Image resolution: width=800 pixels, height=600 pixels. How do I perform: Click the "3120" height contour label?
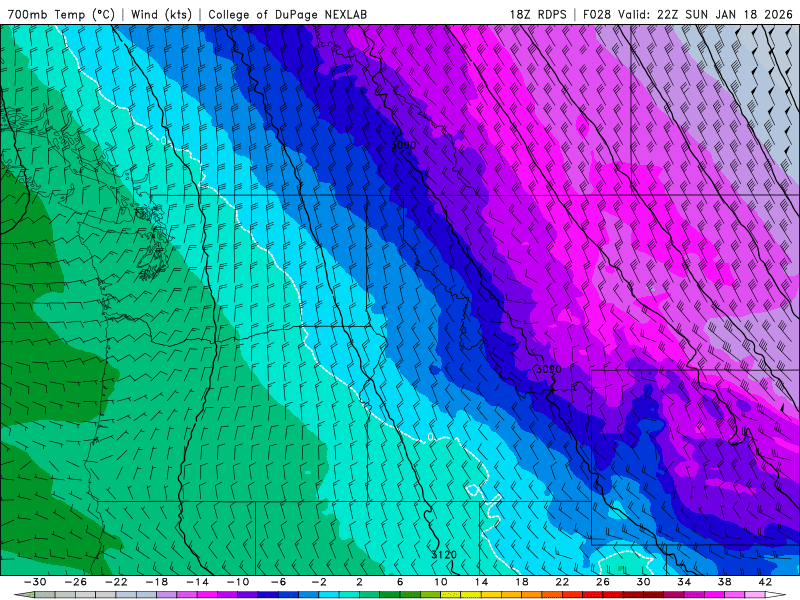coord(444,555)
